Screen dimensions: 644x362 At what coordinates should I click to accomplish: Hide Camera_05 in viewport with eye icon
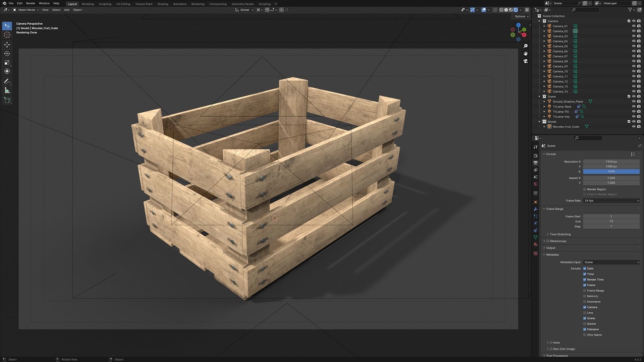634,46
